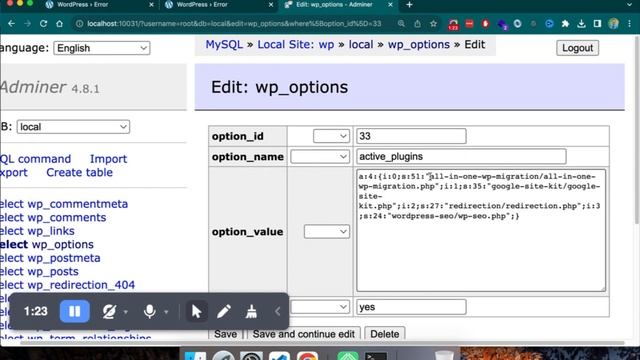Select wp_commentmeta table in sidebar
The width and height of the screenshot is (640, 360).
pos(78,204)
